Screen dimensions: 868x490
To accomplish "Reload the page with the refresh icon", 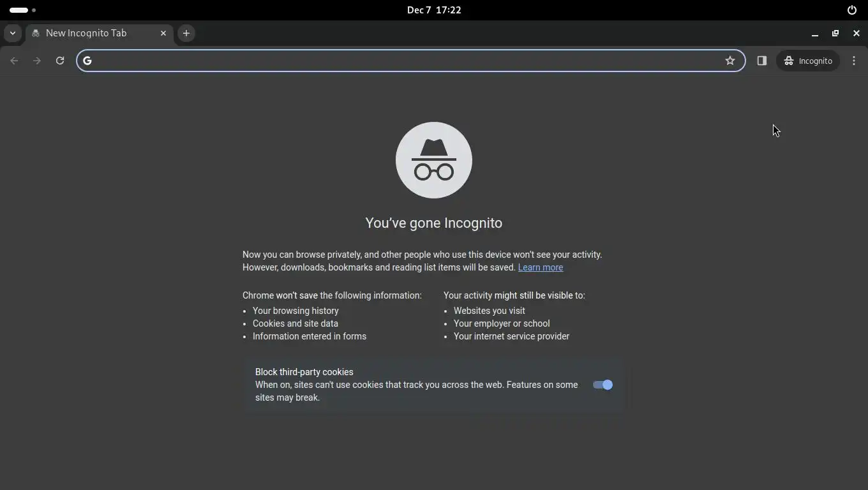I will (x=60, y=61).
